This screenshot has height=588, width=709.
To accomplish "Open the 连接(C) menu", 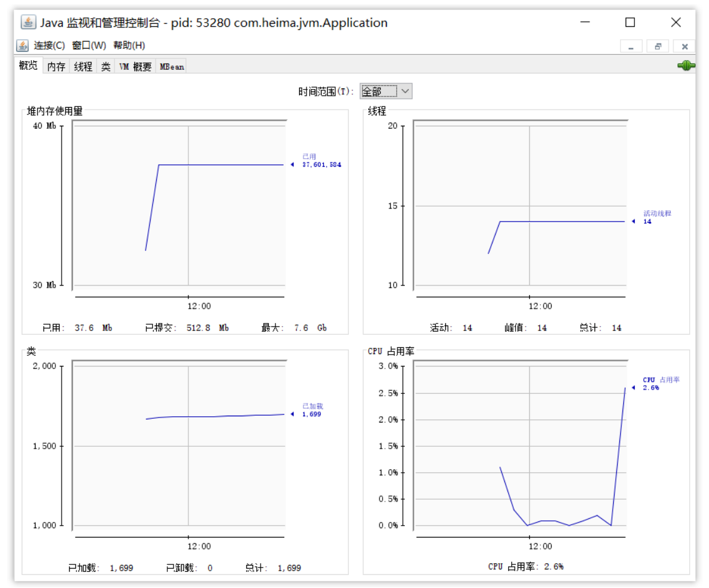I will (x=49, y=45).
